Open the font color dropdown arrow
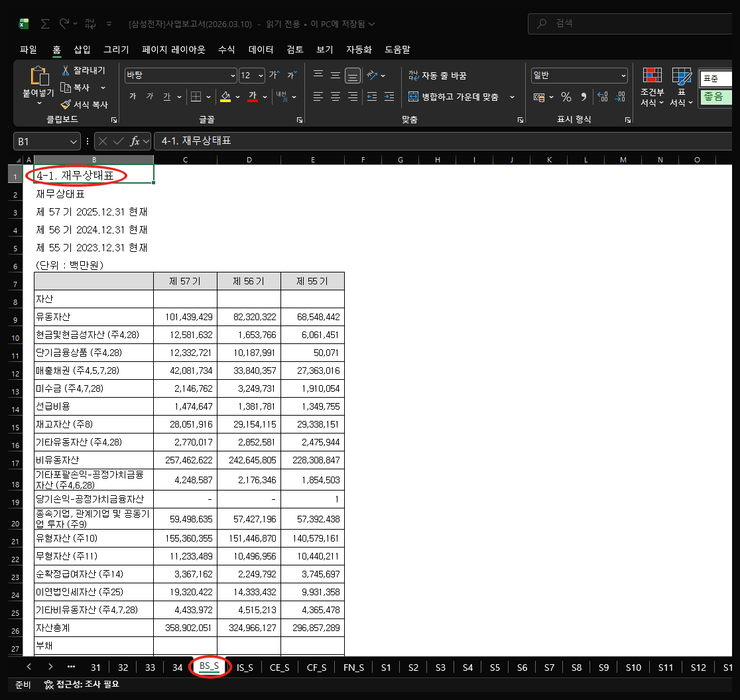This screenshot has width=740, height=700. pos(265,97)
